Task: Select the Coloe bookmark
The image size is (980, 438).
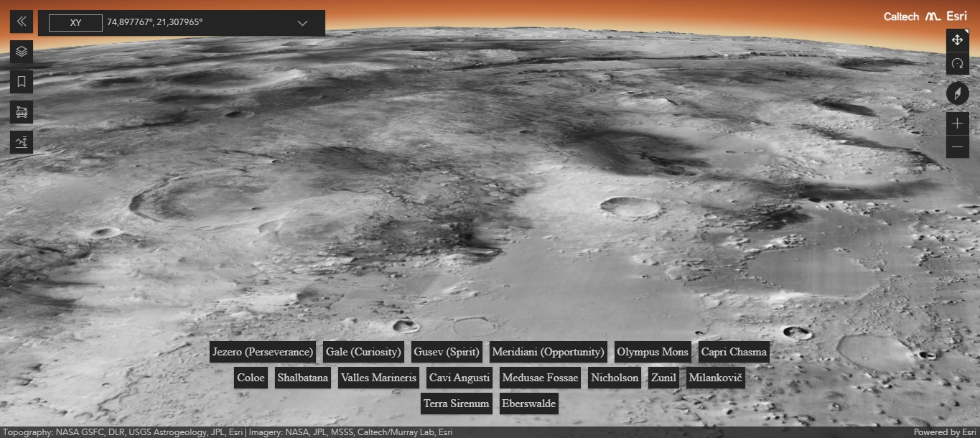Action: [251, 378]
